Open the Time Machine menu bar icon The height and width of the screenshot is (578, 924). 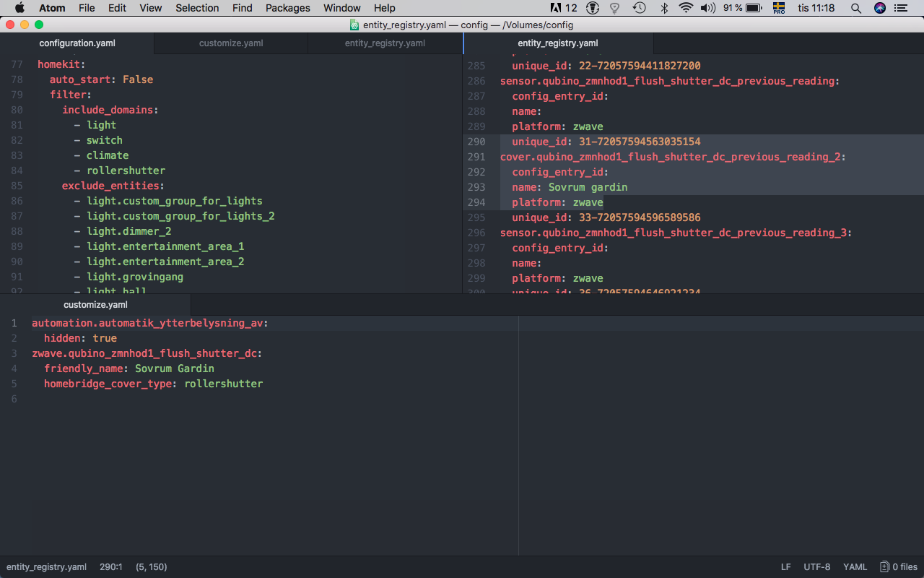coord(639,8)
